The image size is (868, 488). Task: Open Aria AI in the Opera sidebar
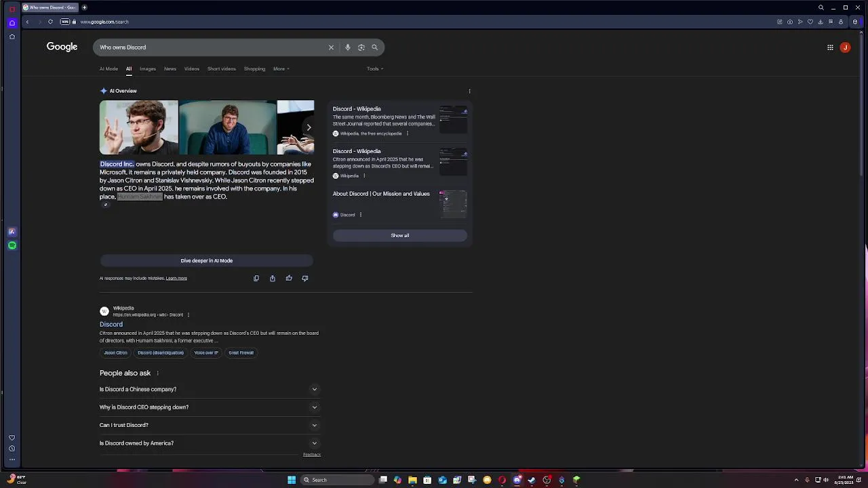coord(12,232)
